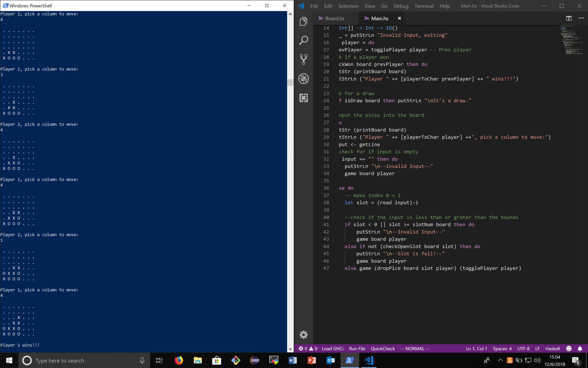Select the Main.hs editor tab
This screenshot has width=588, height=368.
(x=380, y=18)
